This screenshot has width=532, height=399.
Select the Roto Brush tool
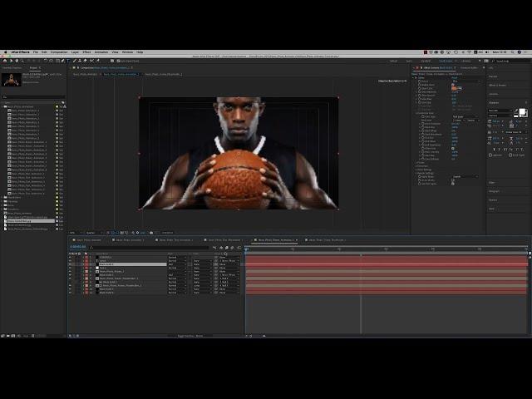tap(91, 61)
